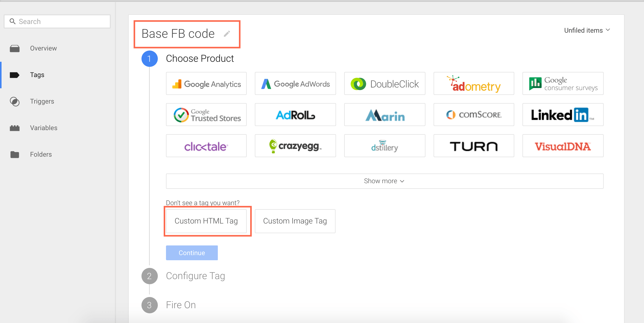The width and height of the screenshot is (644, 323).
Task: Select the Marin product tile
Action: (x=385, y=115)
